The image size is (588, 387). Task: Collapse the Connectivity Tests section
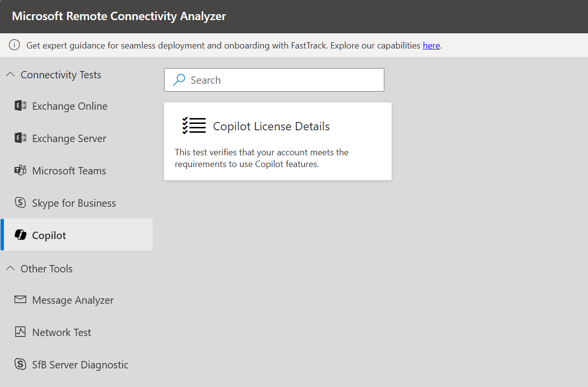tap(10, 74)
